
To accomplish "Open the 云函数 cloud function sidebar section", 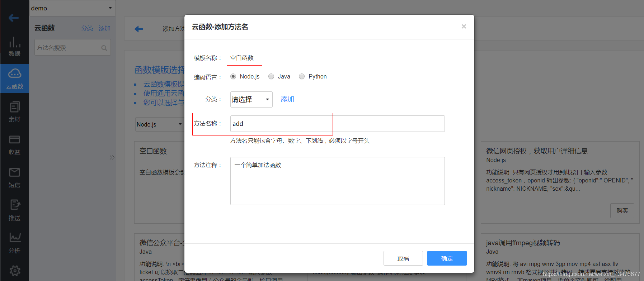I will [14, 78].
